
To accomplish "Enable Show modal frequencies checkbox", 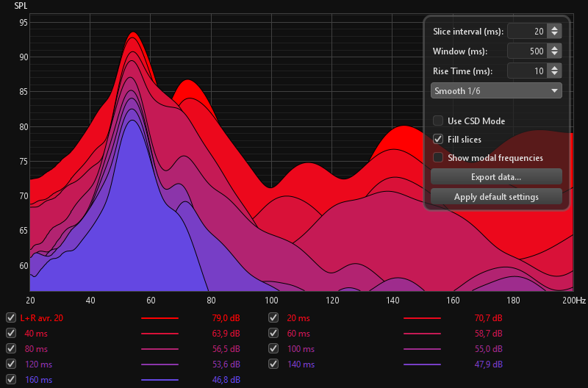I will [438, 158].
